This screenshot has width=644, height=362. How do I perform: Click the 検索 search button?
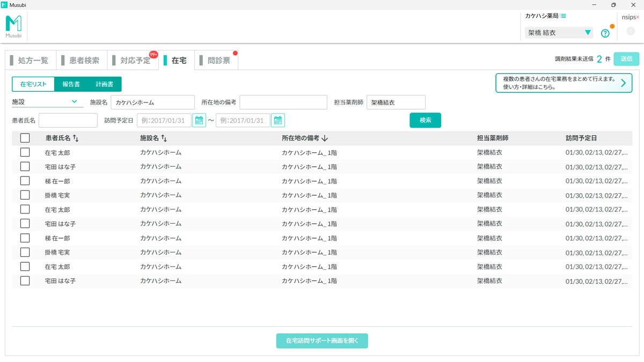tap(425, 120)
